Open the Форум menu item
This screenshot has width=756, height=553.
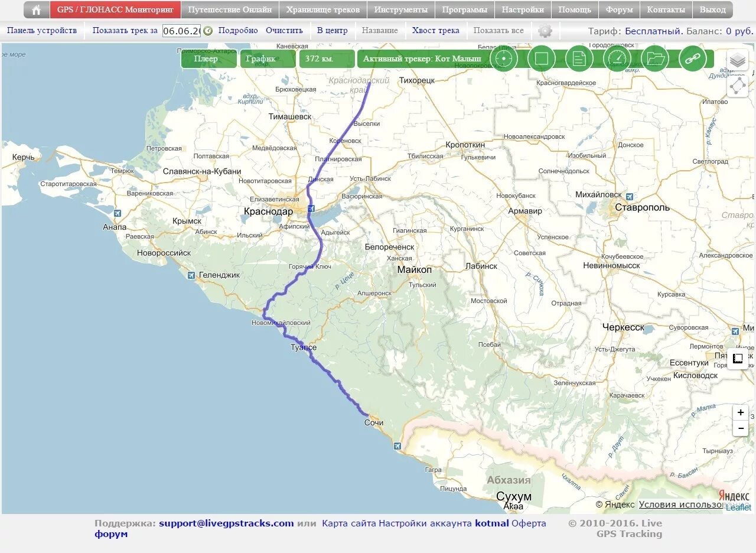(619, 9)
